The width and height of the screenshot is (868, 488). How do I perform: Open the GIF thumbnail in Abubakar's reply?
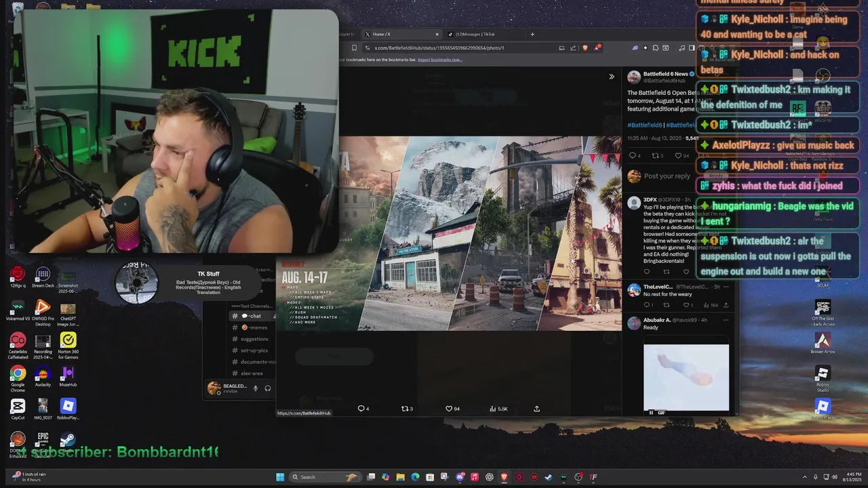(x=686, y=377)
